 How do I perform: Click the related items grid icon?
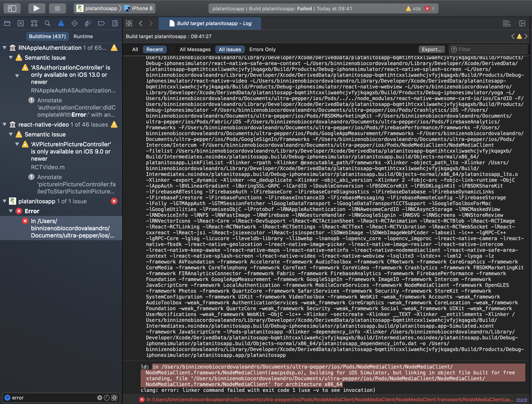click(129, 23)
